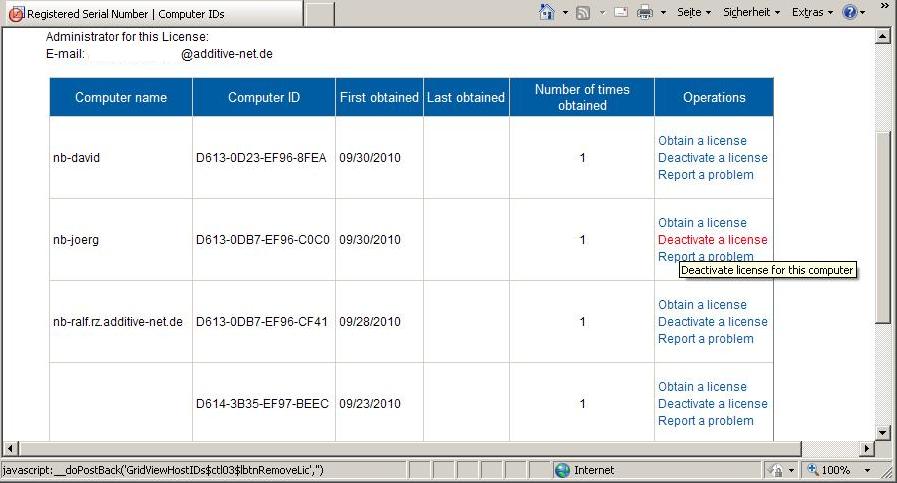Click the Administrator for this License text
897x483 pixels.
point(127,37)
